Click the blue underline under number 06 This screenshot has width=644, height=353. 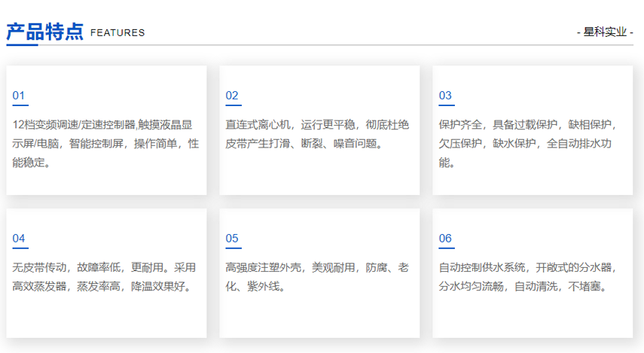coord(447,248)
